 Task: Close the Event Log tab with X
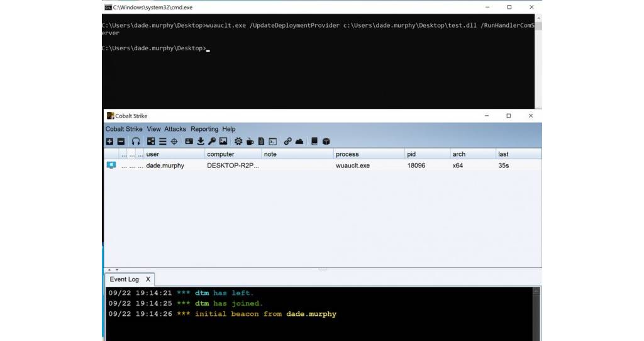tap(148, 279)
